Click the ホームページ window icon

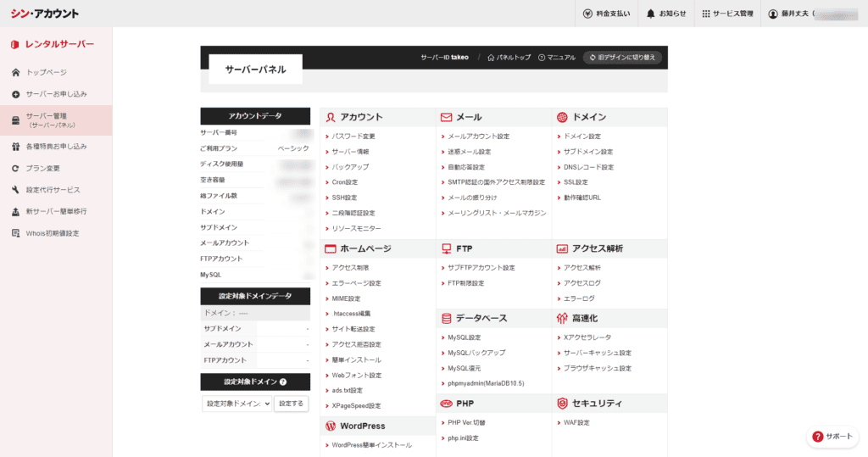pyautogui.click(x=331, y=248)
